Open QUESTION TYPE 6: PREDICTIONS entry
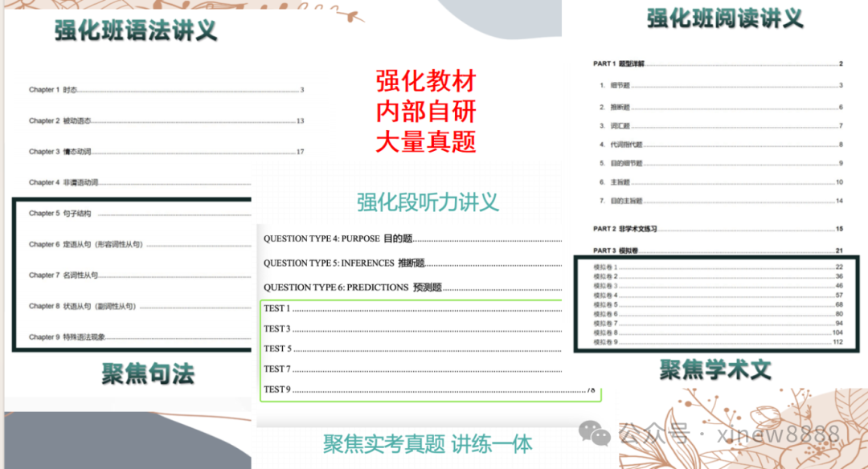Image resolution: width=868 pixels, height=469 pixels. [x=352, y=288]
